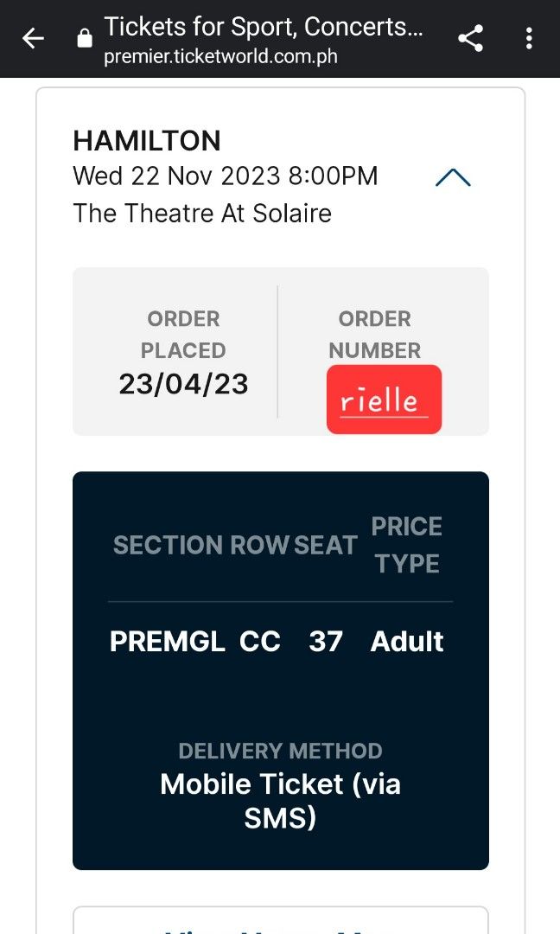
Task: Click The Theatre At Solaire venue name
Action: click(201, 213)
